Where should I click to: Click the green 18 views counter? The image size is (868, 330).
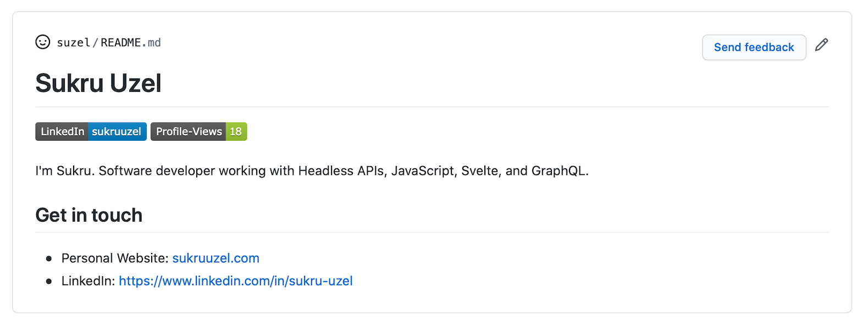[x=236, y=132]
